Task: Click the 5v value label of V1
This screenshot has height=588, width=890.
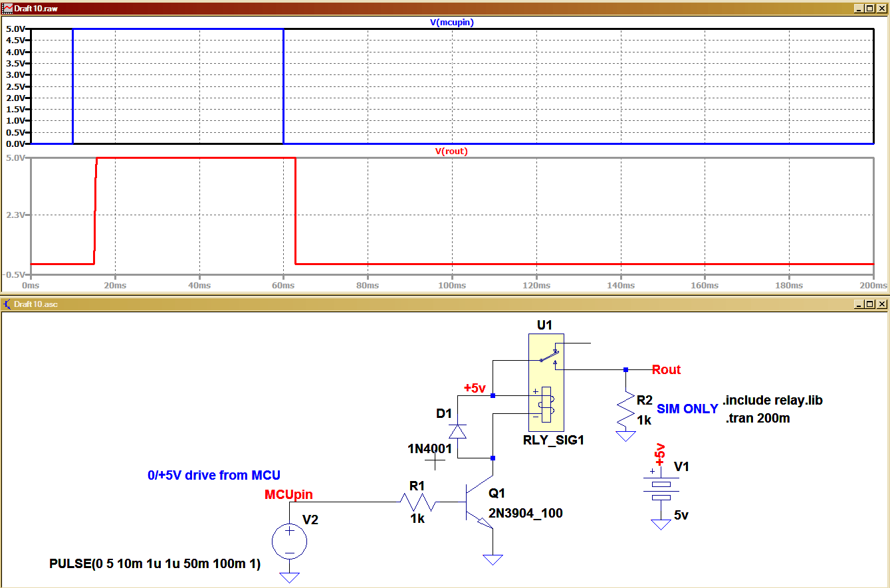Action: pos(681,515)
